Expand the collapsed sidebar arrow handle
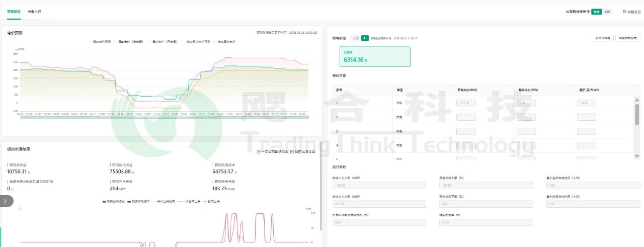The height and width of the screenshot is (247, 644). pos(6,201)
